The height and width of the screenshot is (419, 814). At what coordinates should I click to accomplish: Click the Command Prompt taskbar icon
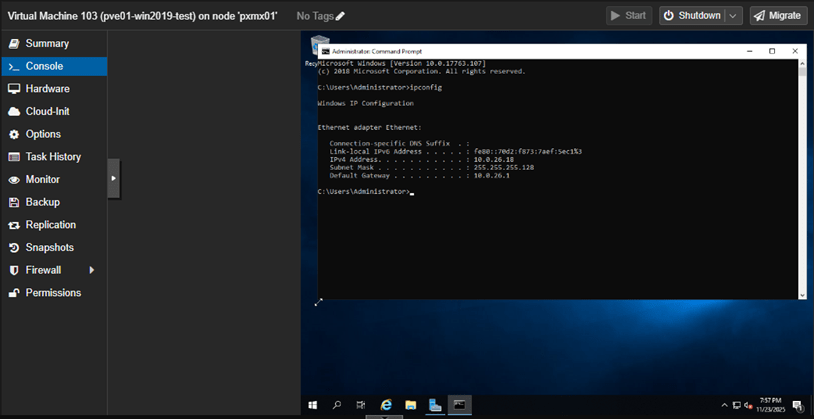[459, 405]
